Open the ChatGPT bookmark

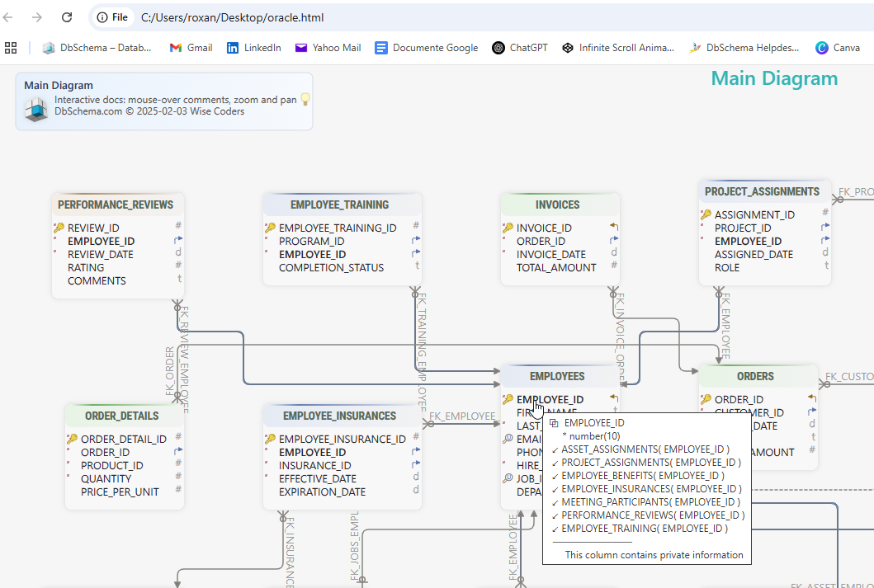click(519, 48)
